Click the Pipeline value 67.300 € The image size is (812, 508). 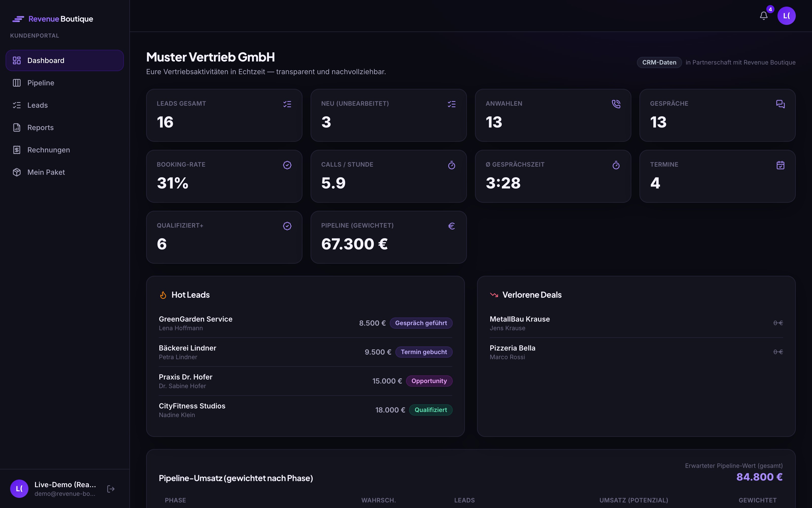click(354, 244)
